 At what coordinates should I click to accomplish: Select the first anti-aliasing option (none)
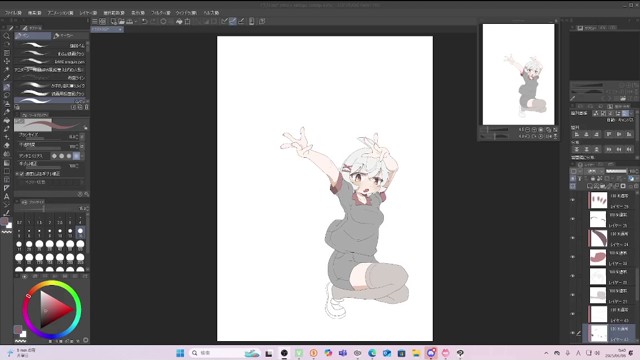click(x=54, y=156)
